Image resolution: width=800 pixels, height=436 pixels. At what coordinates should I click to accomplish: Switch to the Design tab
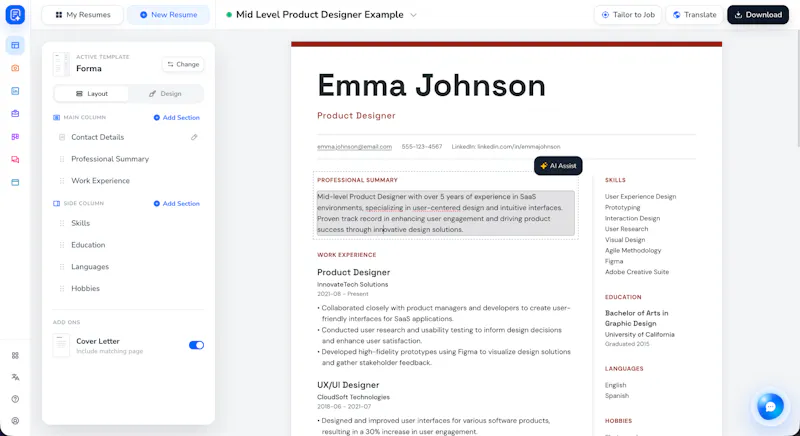tap(165, 94)
